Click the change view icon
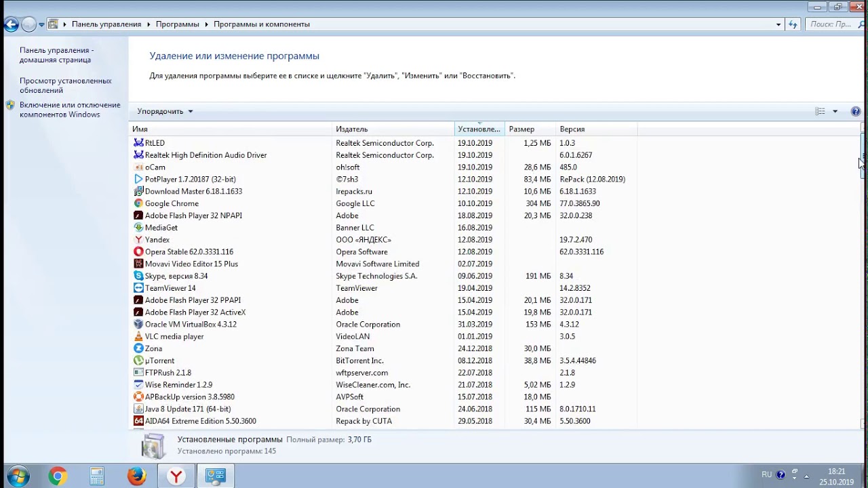This screenshot has width=868, height=488. point(820,111)
